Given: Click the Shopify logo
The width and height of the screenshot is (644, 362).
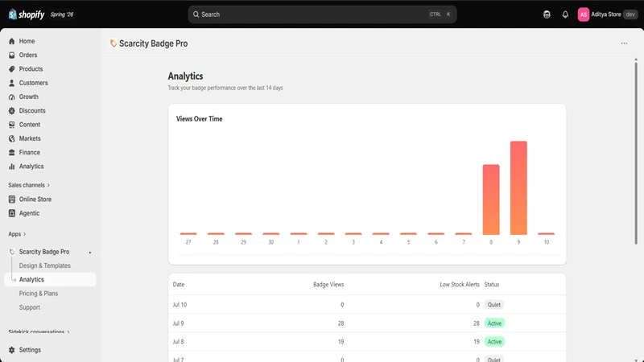Looking at the screenshot, I should coord(27,14).
